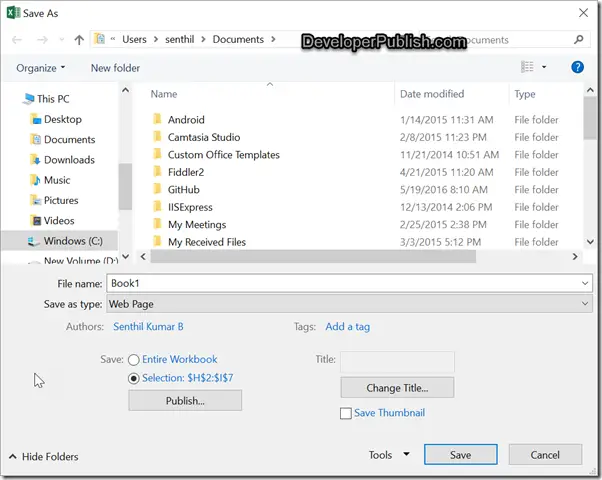Click the Android folder icon
602x480 pixels.
(157, 119)
